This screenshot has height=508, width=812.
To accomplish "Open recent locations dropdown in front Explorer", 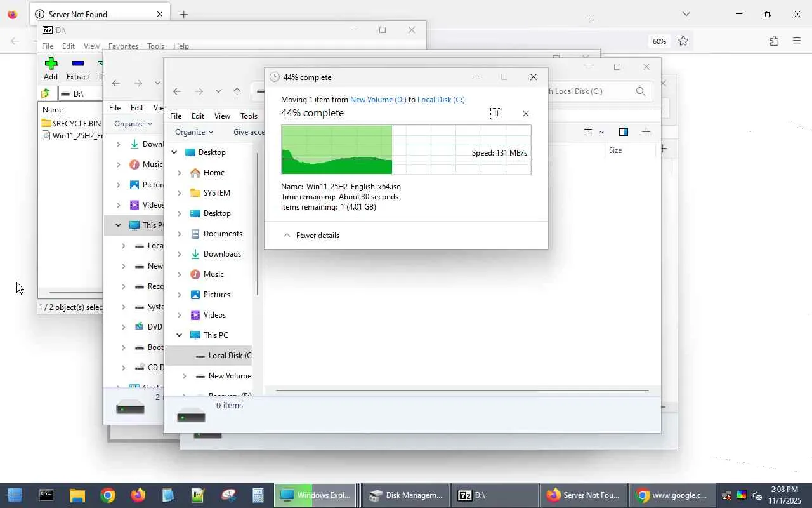I will (218, 91).
